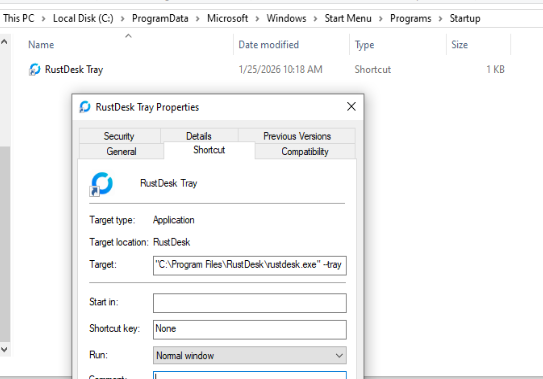Expand chevron after Programs breadcrumb

coord(440,18)
